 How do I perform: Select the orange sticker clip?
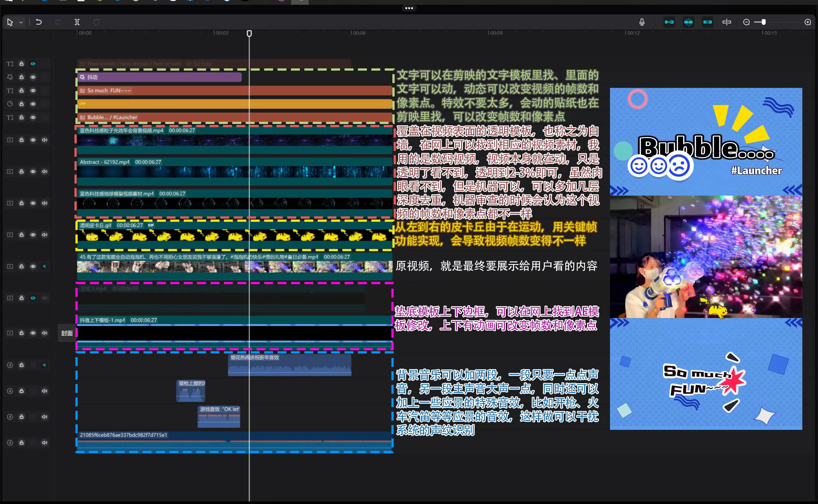[x=235, y=104]
